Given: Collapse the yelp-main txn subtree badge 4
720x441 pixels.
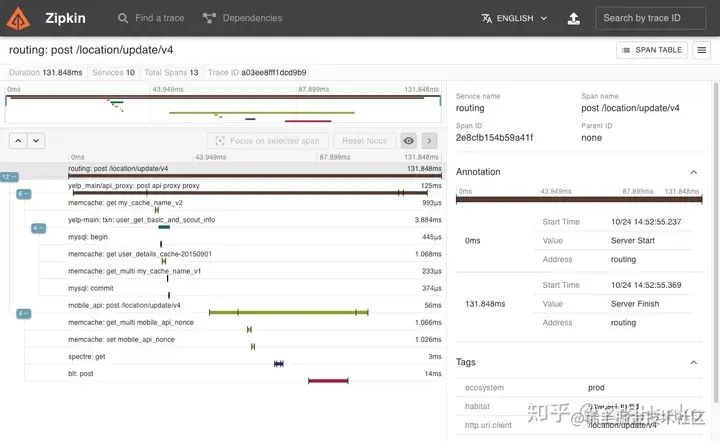Looking at the screenshot, I should pos(38,228).
